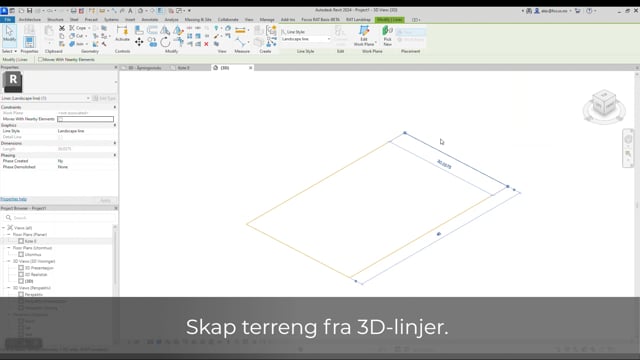
Task: Click the Join geometry tool
Action: tap(78, 44)
